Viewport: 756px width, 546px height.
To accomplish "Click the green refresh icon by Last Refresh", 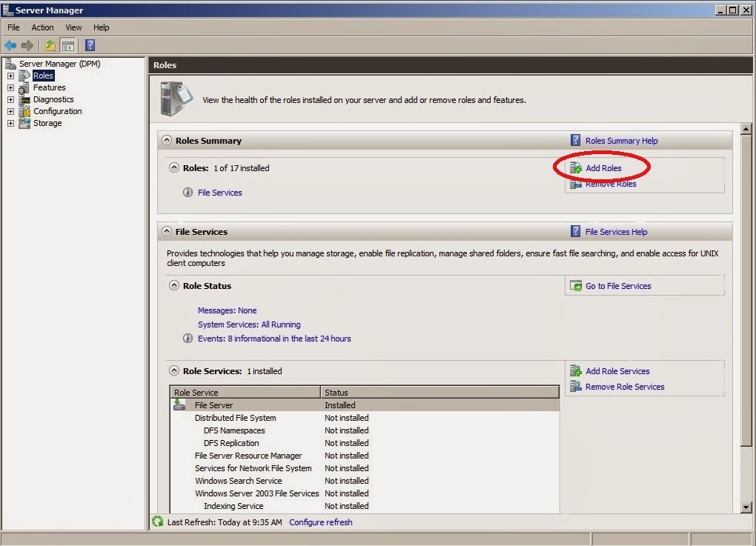I will click(x=158, y=522).
